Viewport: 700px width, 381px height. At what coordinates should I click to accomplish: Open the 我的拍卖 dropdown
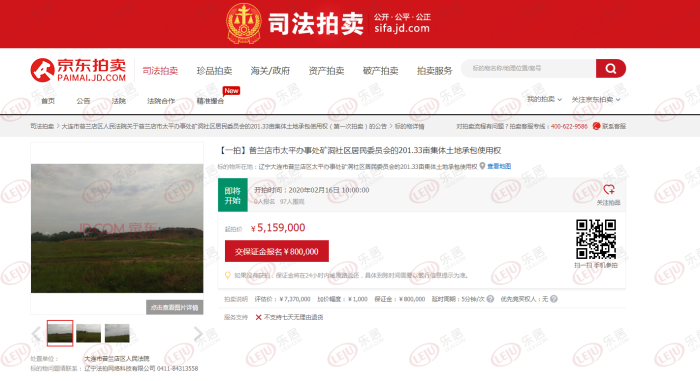[x=544, y=99]
